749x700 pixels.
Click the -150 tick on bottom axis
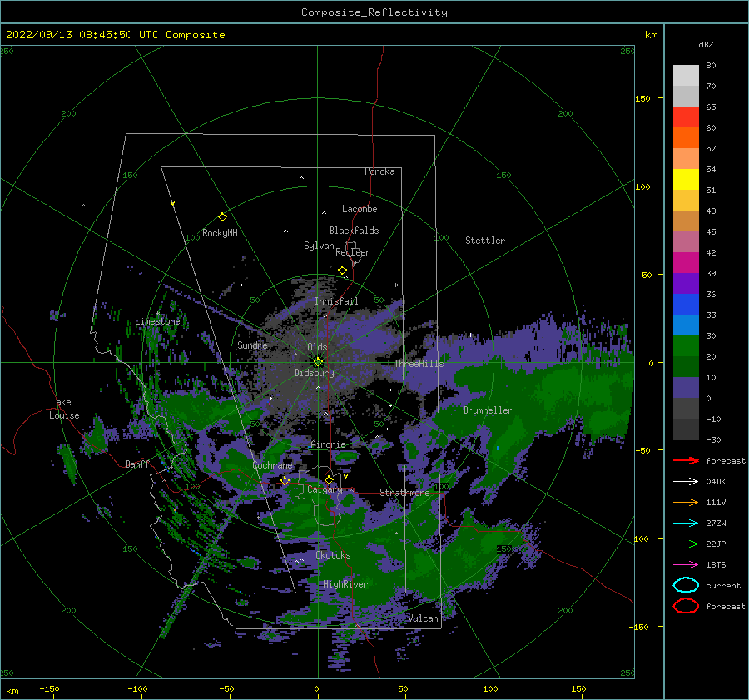click(49, 688)
